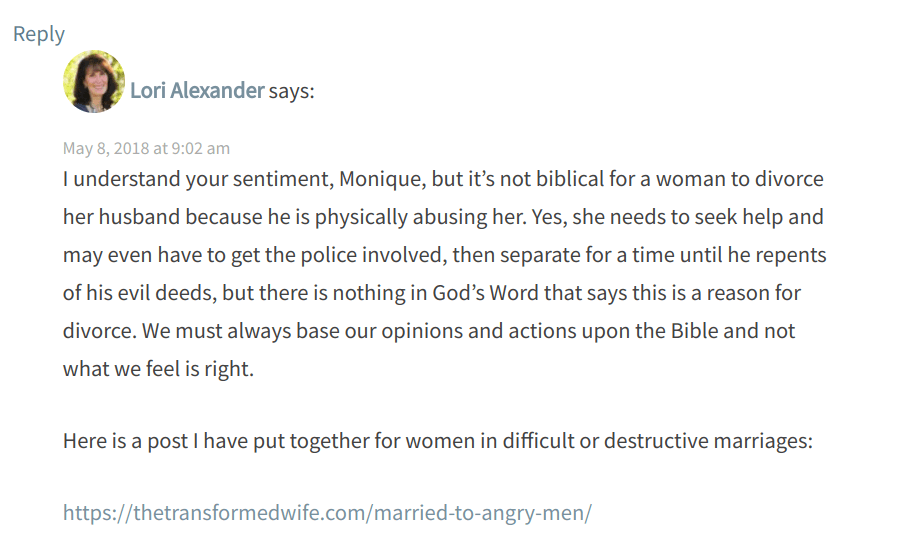This screenshot has width=923, height=557.
Task: Click the line starting "may even have to"
Action: point(444,255)
